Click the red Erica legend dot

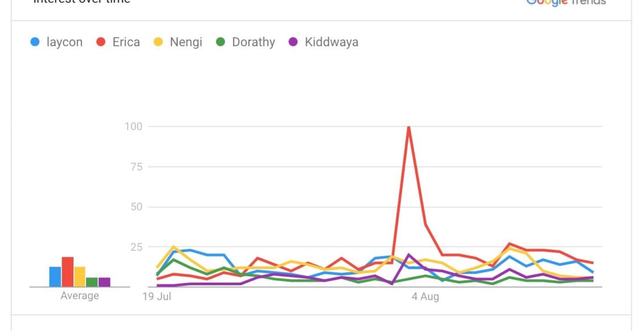101,42
